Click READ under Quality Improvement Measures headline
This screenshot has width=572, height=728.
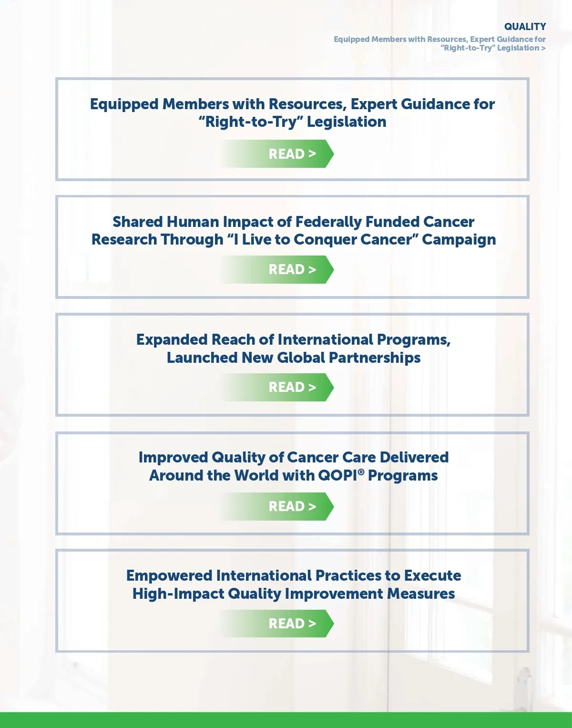coord(286,624)
